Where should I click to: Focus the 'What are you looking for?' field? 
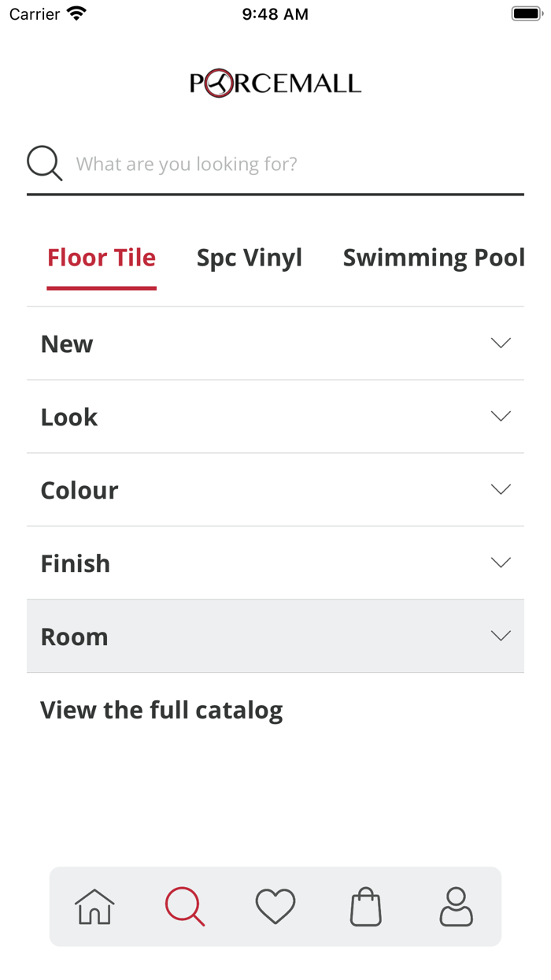(x=291, y=164)
